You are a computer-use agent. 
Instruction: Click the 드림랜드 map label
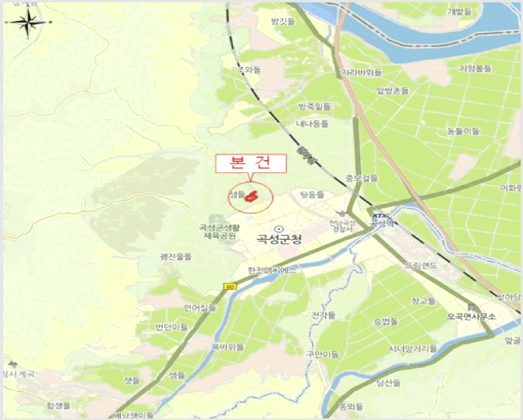421,266
